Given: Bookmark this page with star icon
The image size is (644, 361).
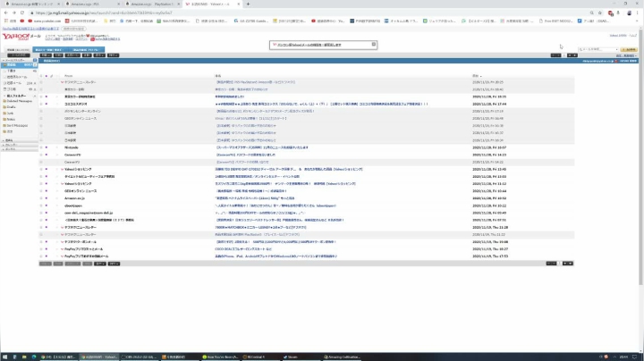Looking at the screenshot, I should pyautogui.click(x=600, y=13).
